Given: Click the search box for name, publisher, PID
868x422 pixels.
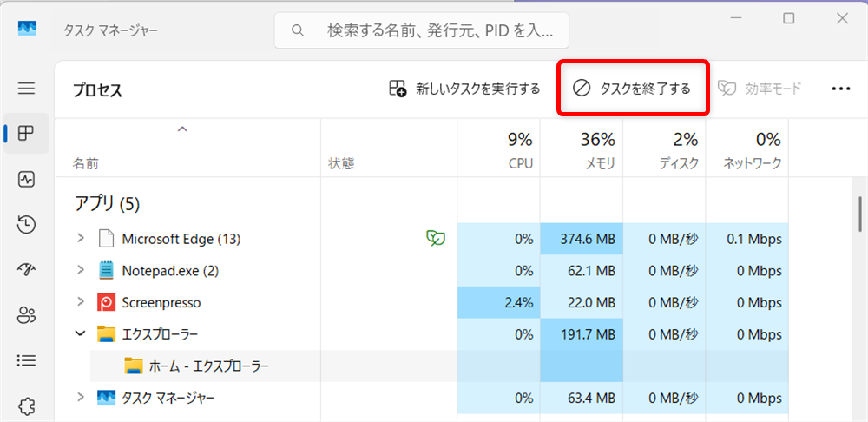Looking at the screenshot, I should pos(422,30).
